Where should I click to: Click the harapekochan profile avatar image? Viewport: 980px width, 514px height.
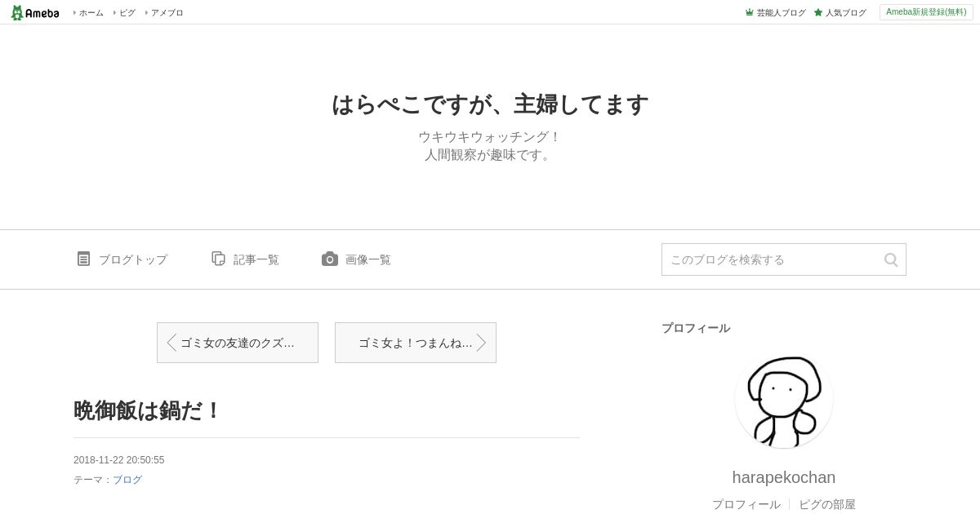click(784, 400)
